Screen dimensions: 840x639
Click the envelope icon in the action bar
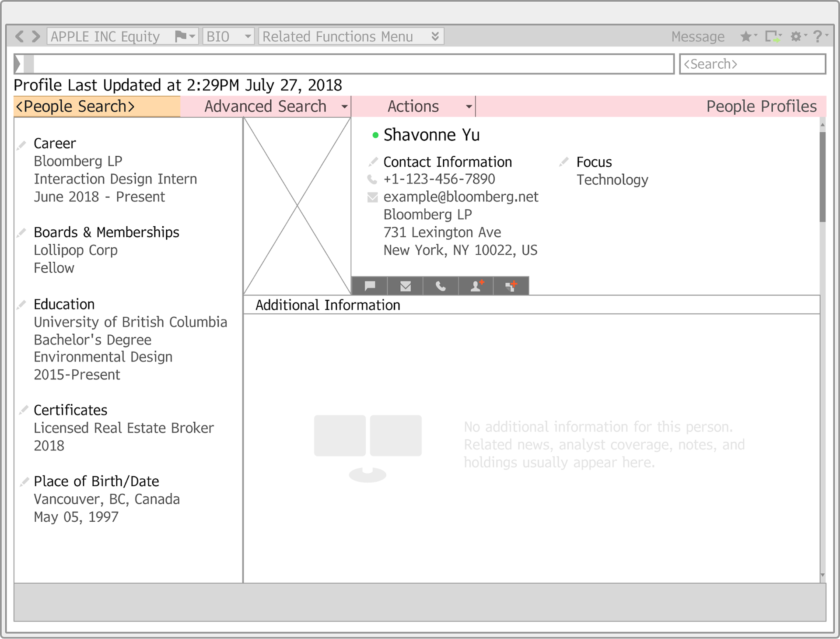click(x=405, y=286)
